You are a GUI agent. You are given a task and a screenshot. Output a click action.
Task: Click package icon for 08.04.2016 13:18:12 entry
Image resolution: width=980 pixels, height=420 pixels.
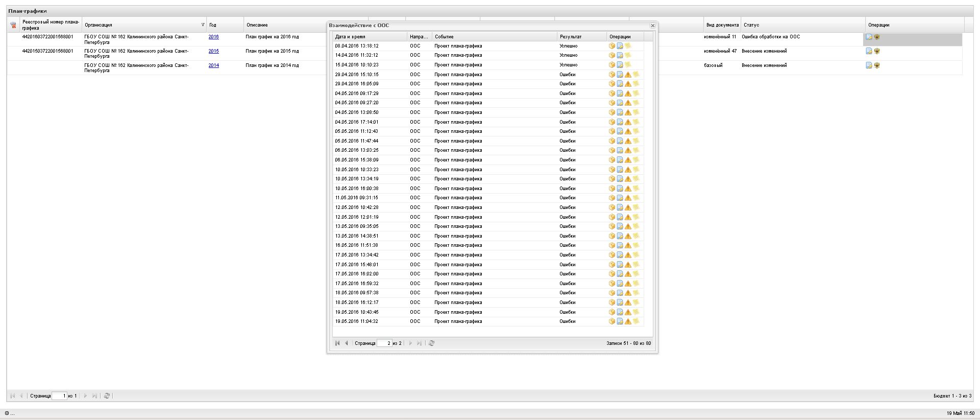coord(612,46)
